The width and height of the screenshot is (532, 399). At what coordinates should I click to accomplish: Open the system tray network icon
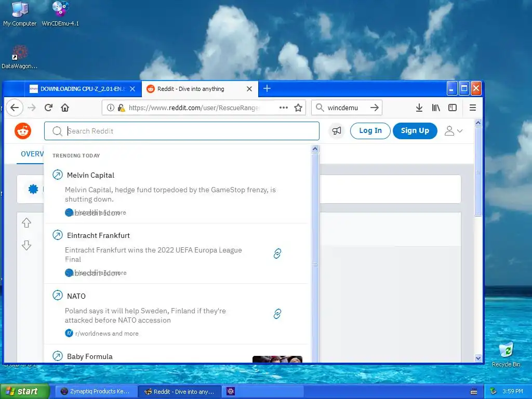494,391
